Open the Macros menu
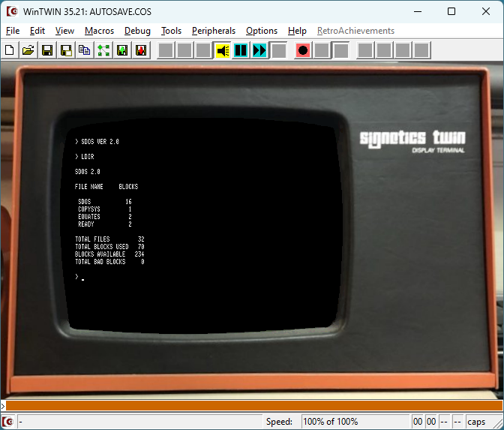The width and height of the screenshot is (504, 430). (99, 31)
